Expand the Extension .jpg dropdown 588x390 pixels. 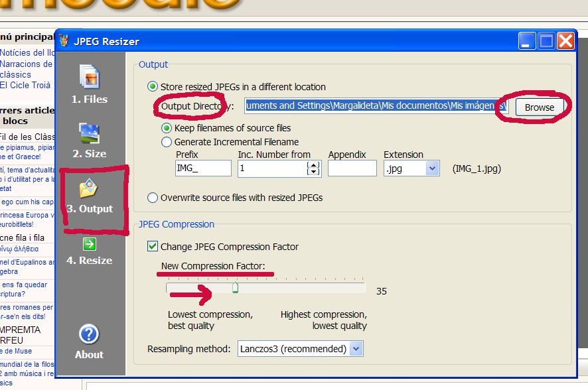tap(432, 168)
